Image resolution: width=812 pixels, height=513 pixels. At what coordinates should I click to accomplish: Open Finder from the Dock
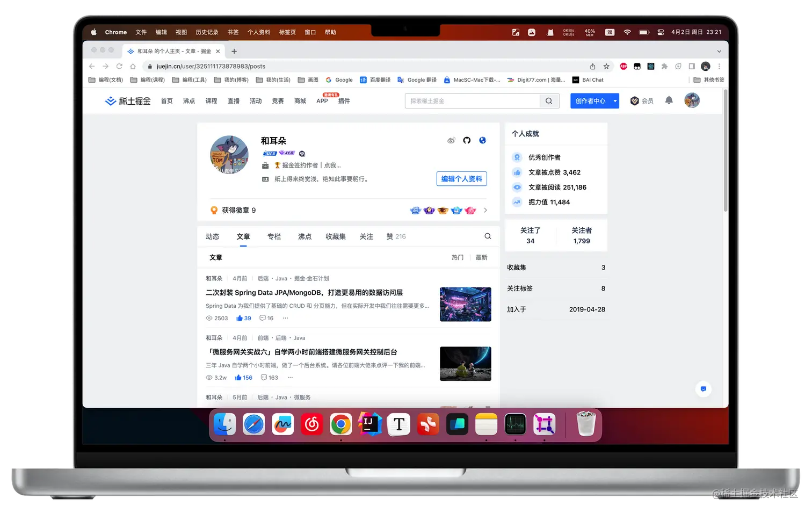pyautogui.click(x=224, y=424)
